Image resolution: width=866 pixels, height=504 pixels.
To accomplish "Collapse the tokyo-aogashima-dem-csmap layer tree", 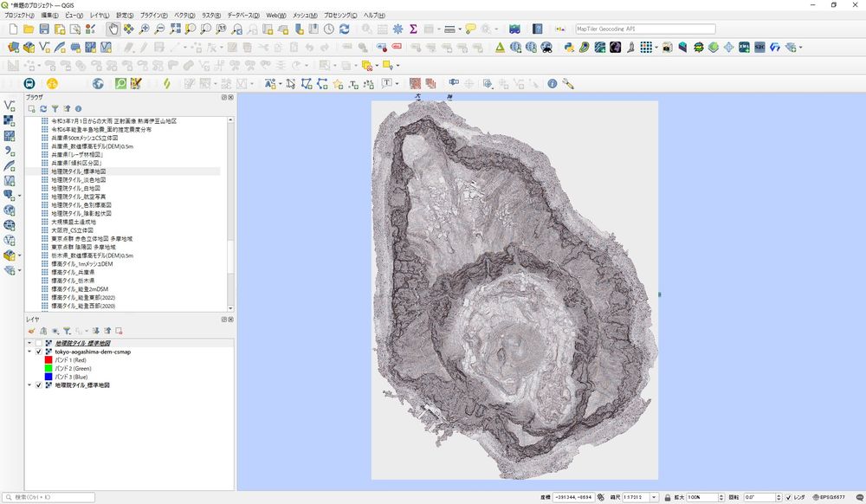I will (29, 352).
